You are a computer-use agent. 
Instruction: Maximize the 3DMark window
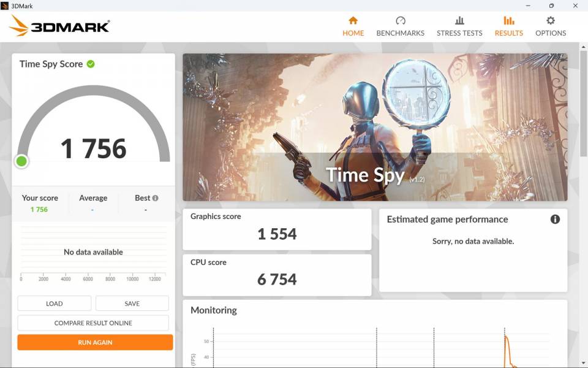[551, 6]
